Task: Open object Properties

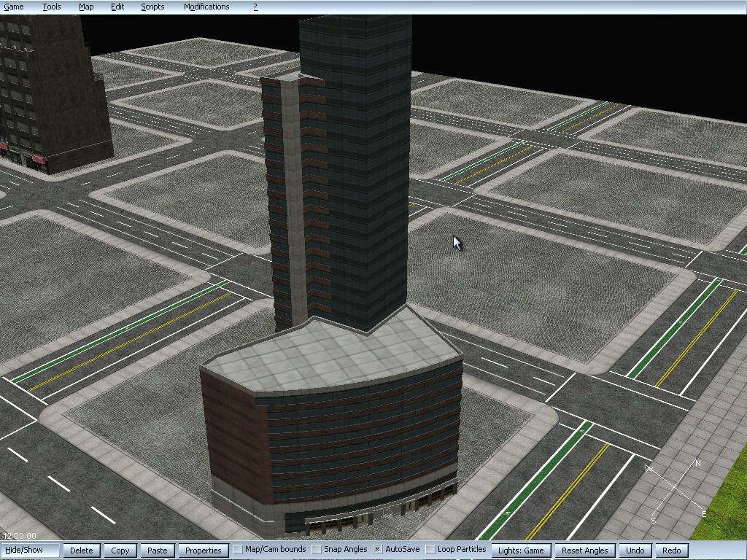Action: 203,550
